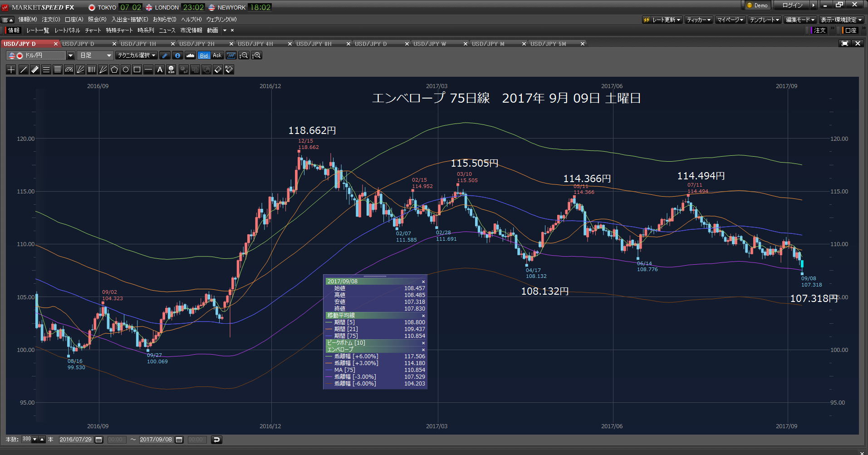This screenshot has width=868, height=455.
Task: Open the テクニカル選択 dropdown
Action: point(137,55)
